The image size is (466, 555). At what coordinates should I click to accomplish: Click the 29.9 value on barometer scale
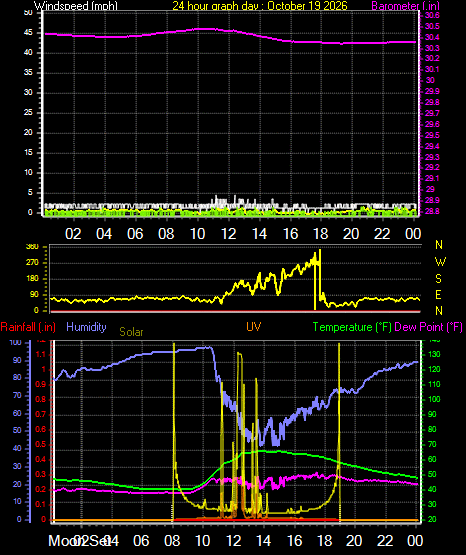[x=432, y=91]
